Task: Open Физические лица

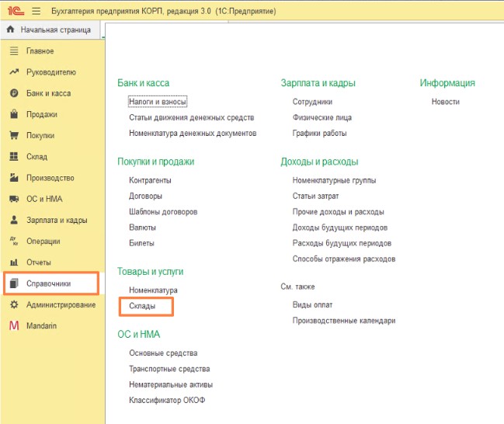Action: coord(322,118)
